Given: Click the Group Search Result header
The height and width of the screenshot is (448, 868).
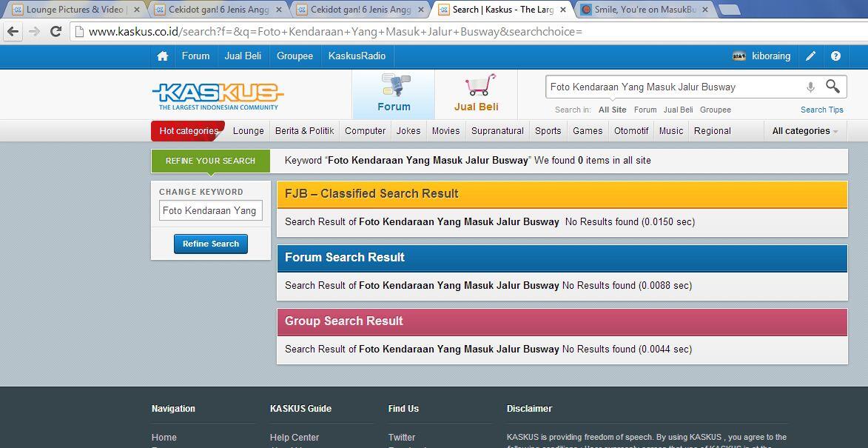Looking at the screenshot, I should [x=562, y=321].
